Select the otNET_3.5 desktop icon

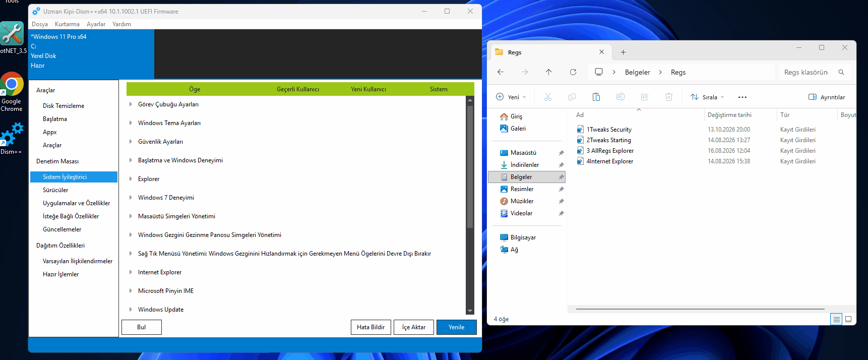tap(13, 37)
